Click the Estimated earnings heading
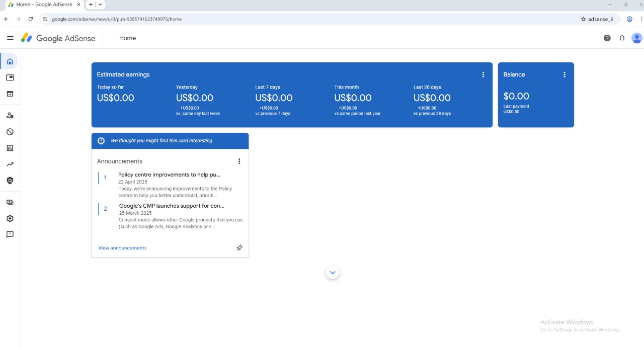This screenshot has width=644, height=348. 123,74
